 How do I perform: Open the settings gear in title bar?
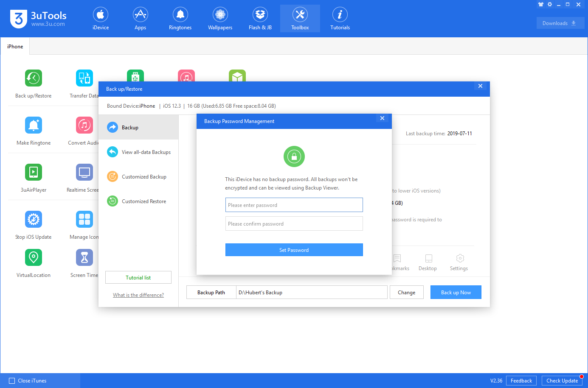pos(550,5)
